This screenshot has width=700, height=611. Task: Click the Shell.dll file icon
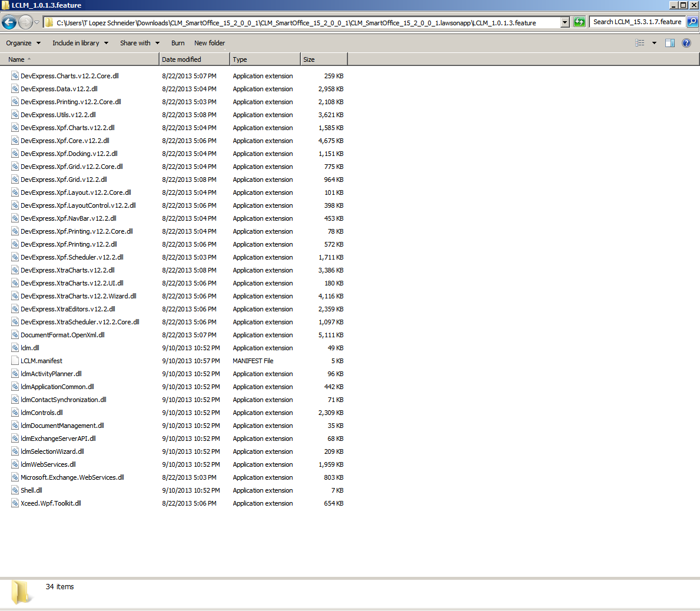click(x=15, y=490)
